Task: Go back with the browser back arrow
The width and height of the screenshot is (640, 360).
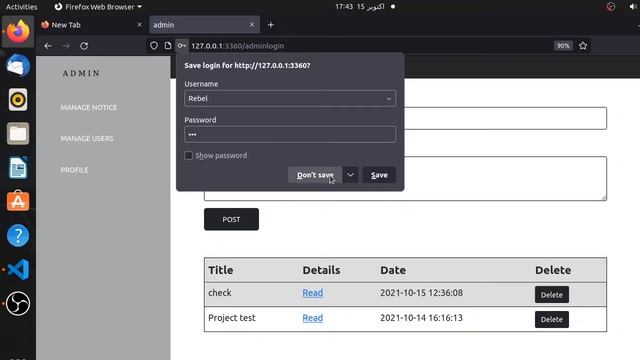Action: click(48, 46)
